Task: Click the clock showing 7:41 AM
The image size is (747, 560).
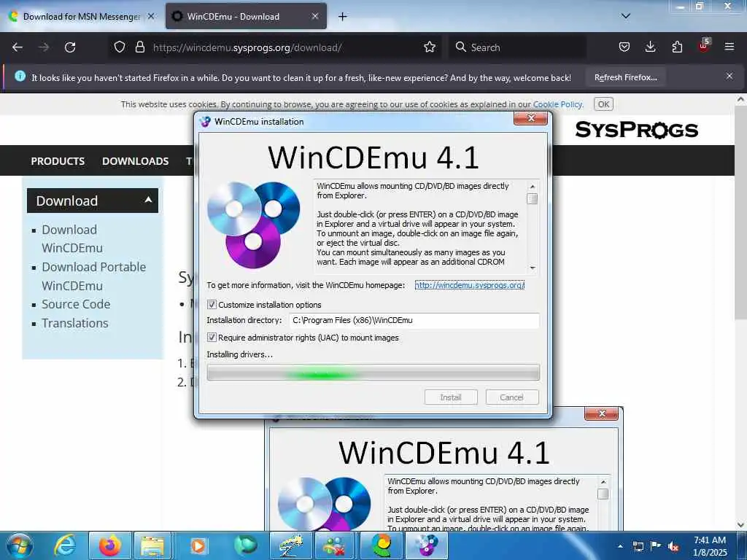Action: coord(709,540)
